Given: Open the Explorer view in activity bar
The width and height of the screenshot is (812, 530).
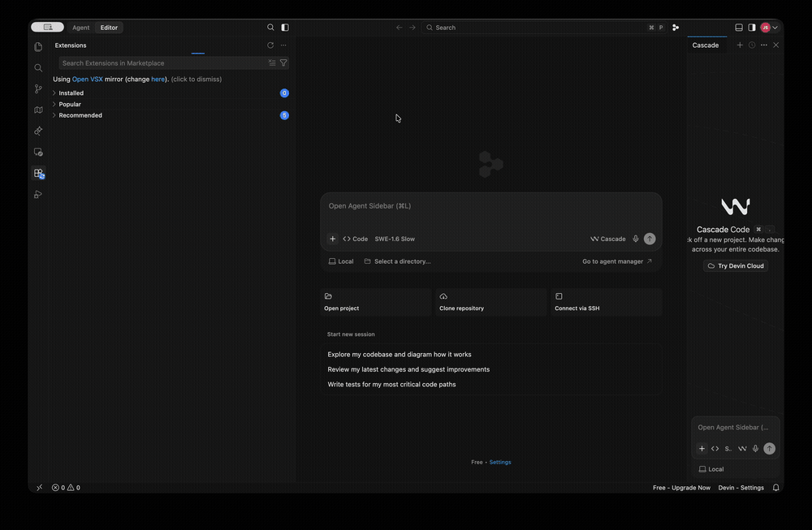Looking at the screenshot, I should pos(38,47).
